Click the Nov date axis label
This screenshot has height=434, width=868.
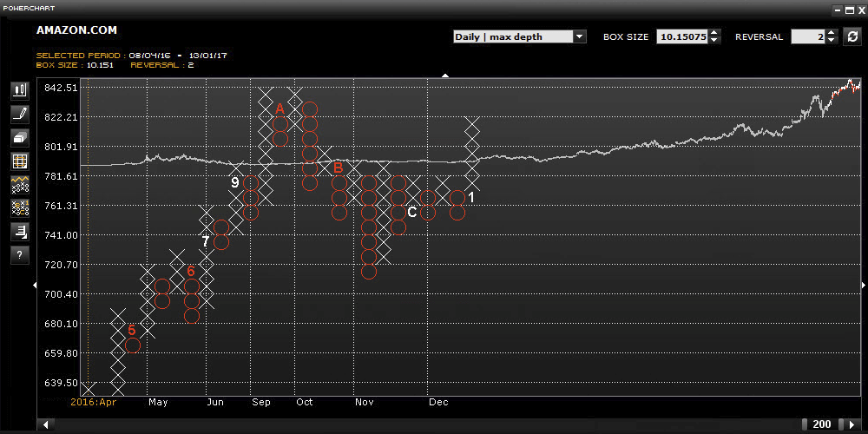pyautogui.click(x=365, y=402)
